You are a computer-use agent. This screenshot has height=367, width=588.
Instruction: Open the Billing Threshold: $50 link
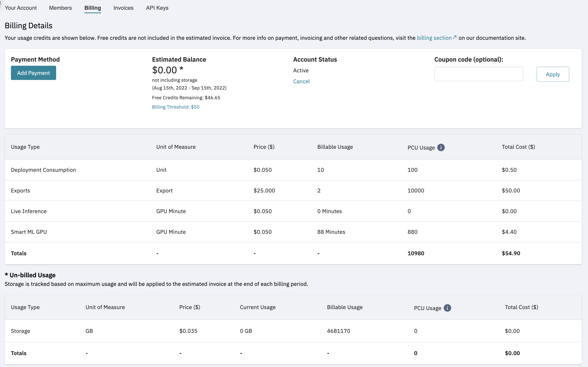click(176, 107)
